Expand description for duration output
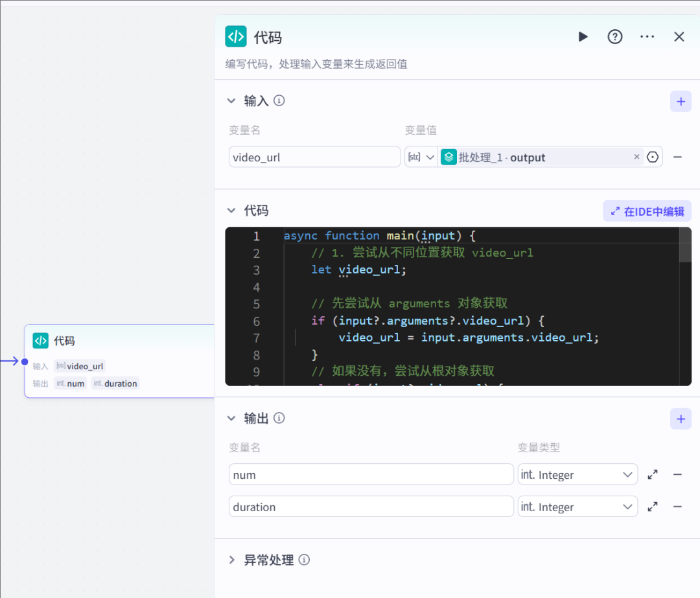 [x=652, y=507]
